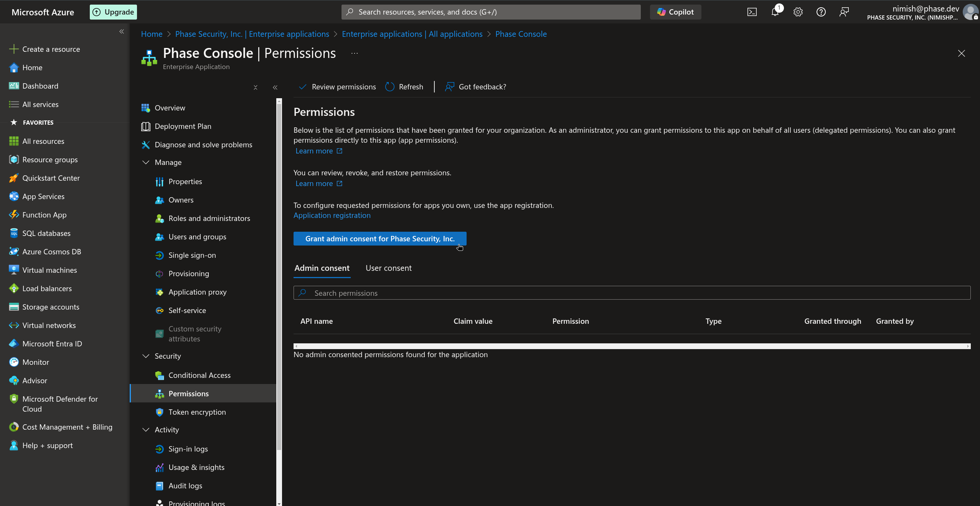Collapse the Manage section chevron

(x=146, y=162)
